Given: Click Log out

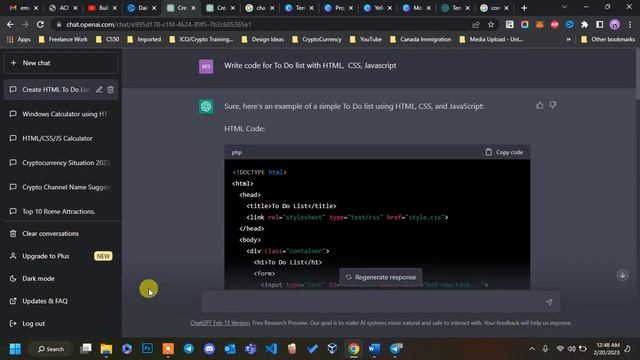Looking at the screenshot, I should coord(61,323).
